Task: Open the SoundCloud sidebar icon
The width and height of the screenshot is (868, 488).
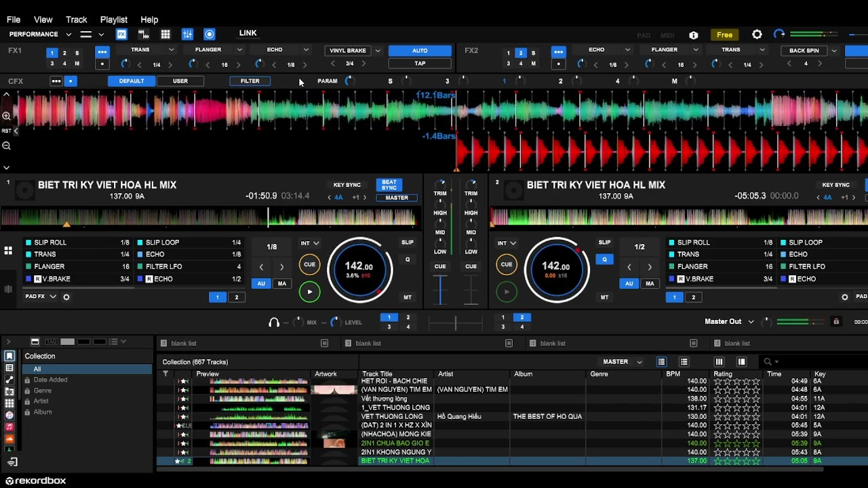Action: tap(9, 439)
